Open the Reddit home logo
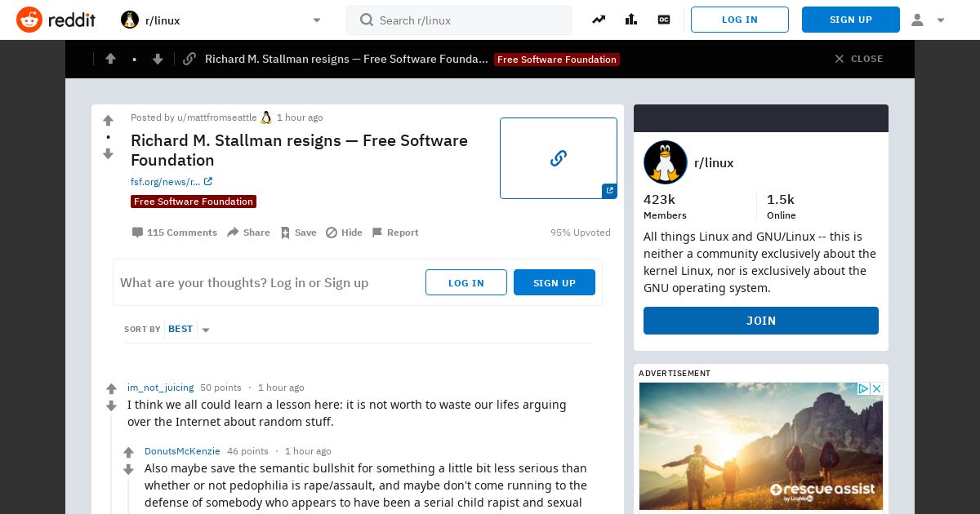 click(x=56, y=20)
